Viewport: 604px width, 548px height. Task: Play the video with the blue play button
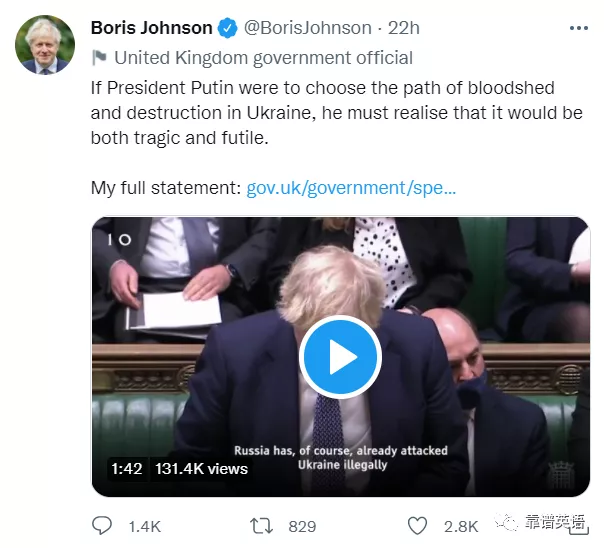tap(341, 357)
